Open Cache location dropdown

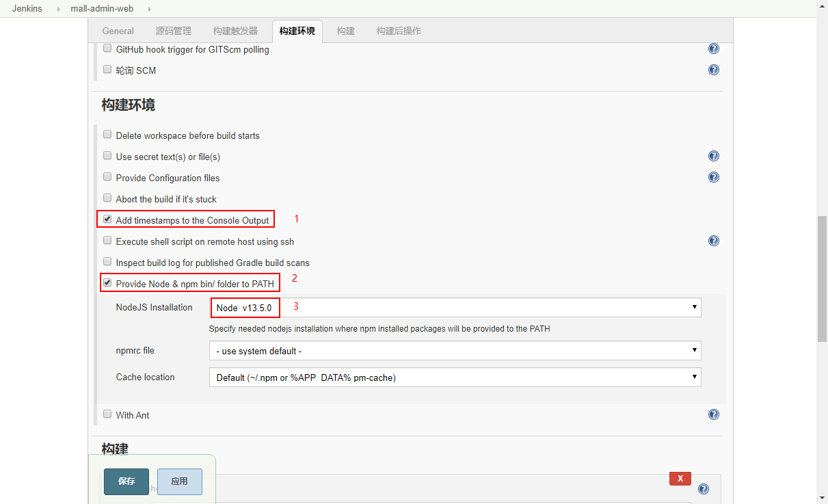(x=455, y=377)
